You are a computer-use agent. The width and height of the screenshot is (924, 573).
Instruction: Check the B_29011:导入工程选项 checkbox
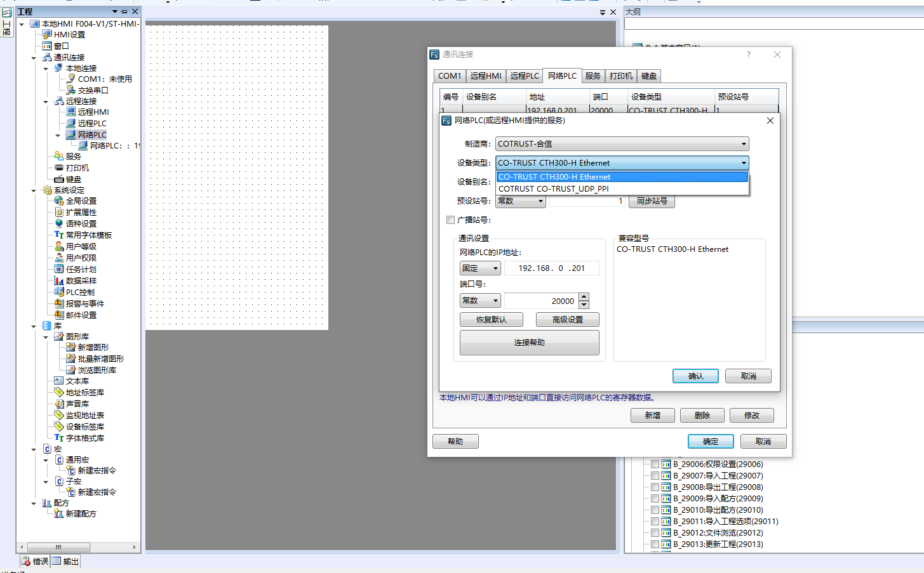(x=655, y=522)
